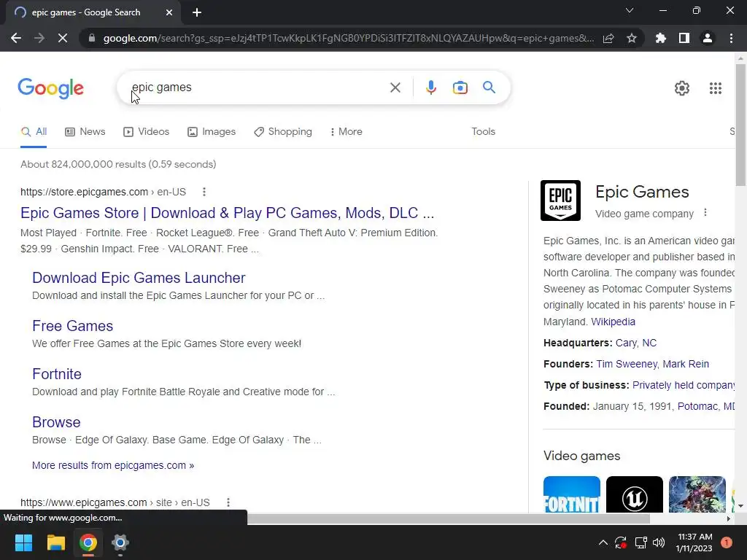Open the Windows Start menu

(x=23, y=542)
